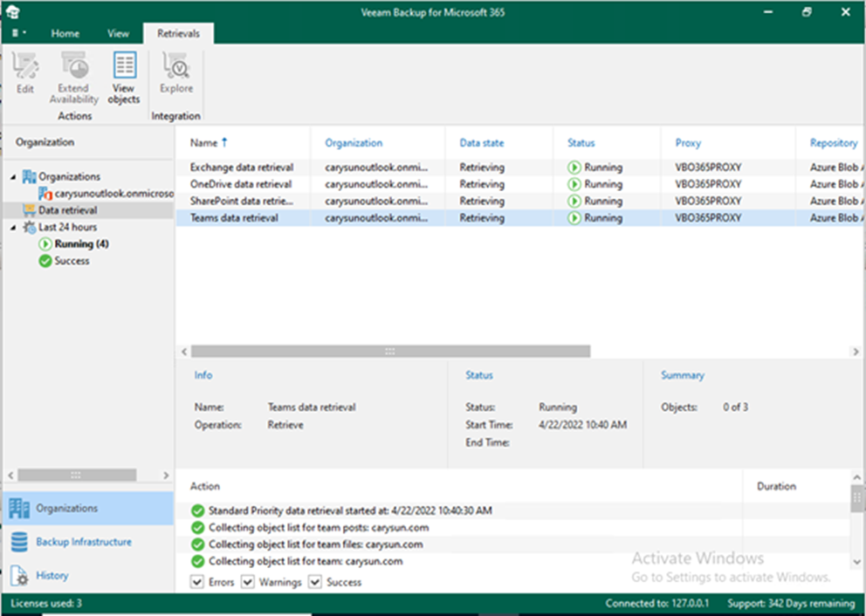Viewport: 866px width, 616px height.
Task: Click the History document gear icon
Action: pyautogui.click(x=19, y=576)
